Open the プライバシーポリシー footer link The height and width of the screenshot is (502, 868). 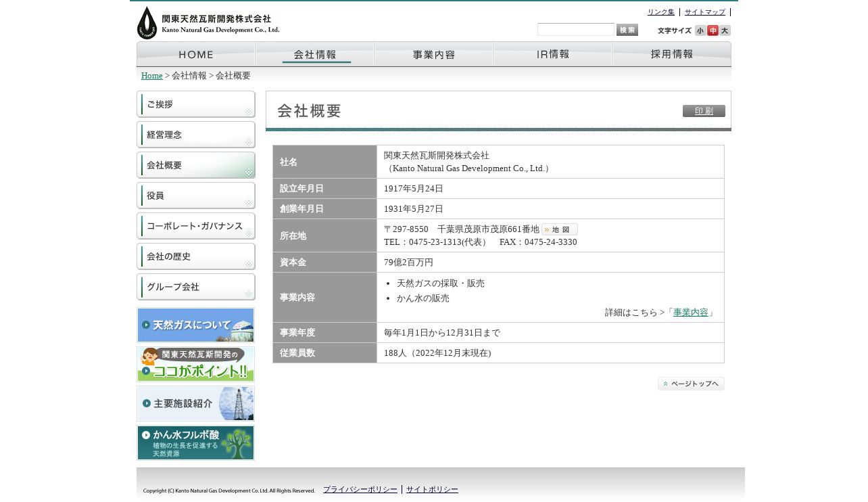360,489
